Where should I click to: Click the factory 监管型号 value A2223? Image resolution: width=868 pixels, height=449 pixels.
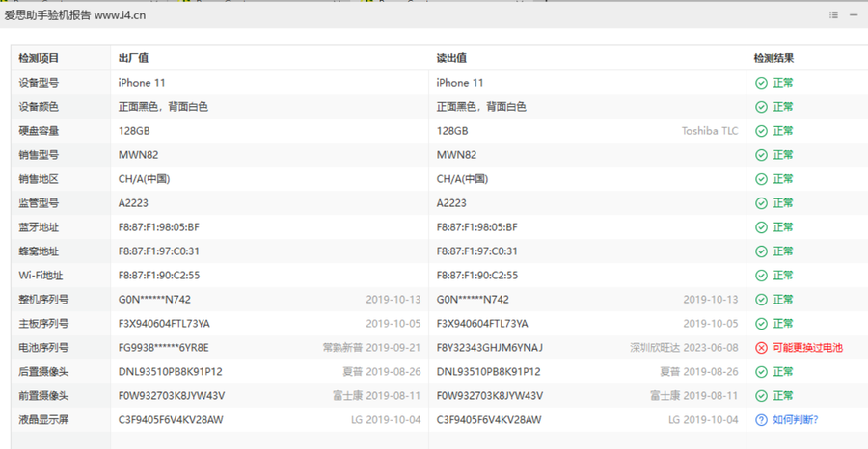point(133,203)
